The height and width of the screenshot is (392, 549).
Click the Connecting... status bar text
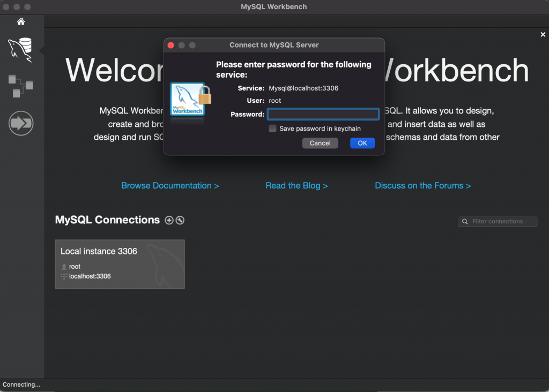(21, 385)
